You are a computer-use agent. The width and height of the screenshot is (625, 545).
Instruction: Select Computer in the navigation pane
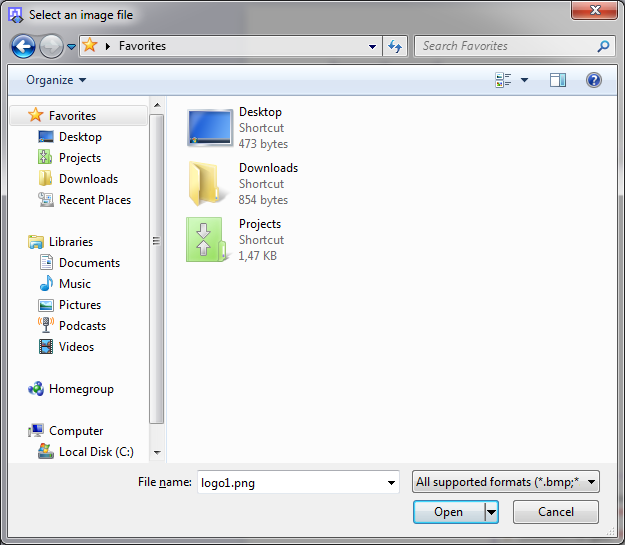[76, 431]
